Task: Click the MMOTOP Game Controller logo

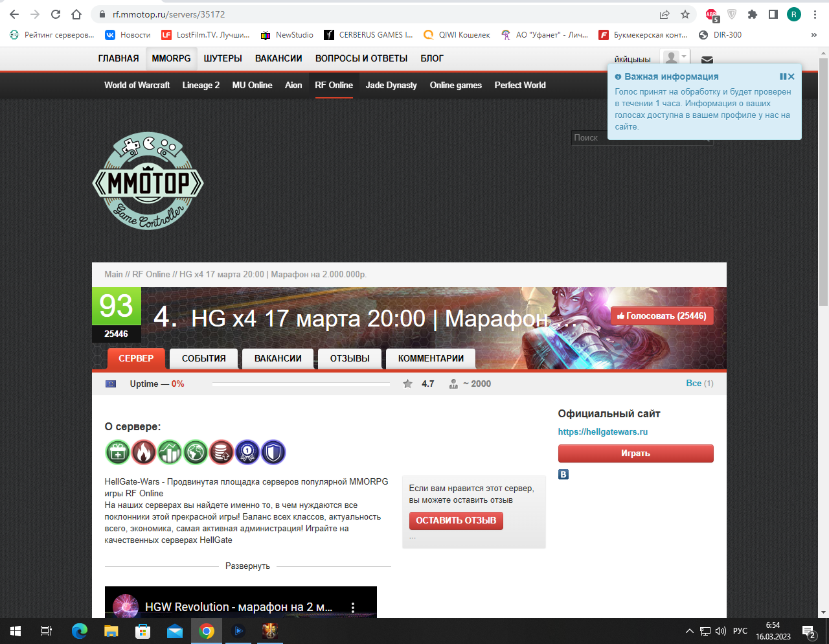Action: click(148, 181)
